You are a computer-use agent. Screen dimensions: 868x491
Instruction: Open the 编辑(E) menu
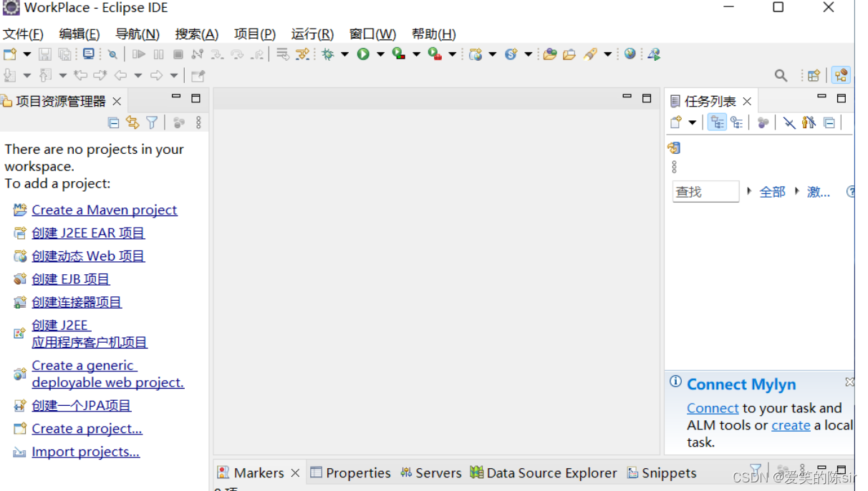click(x=79, y=34)
